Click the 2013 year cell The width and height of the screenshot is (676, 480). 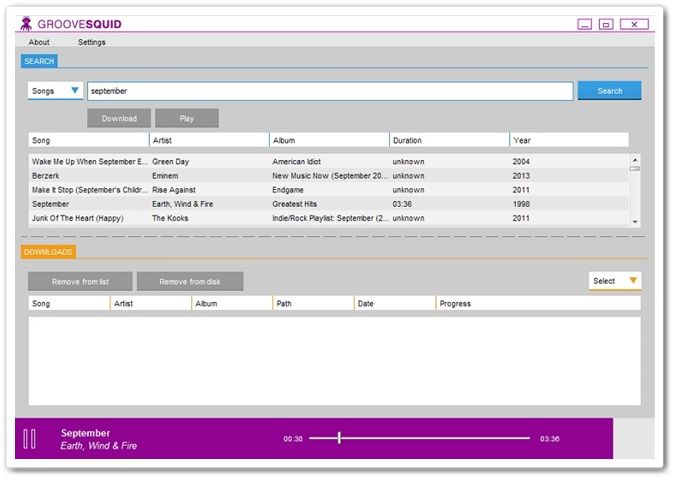tap(521, 176)
